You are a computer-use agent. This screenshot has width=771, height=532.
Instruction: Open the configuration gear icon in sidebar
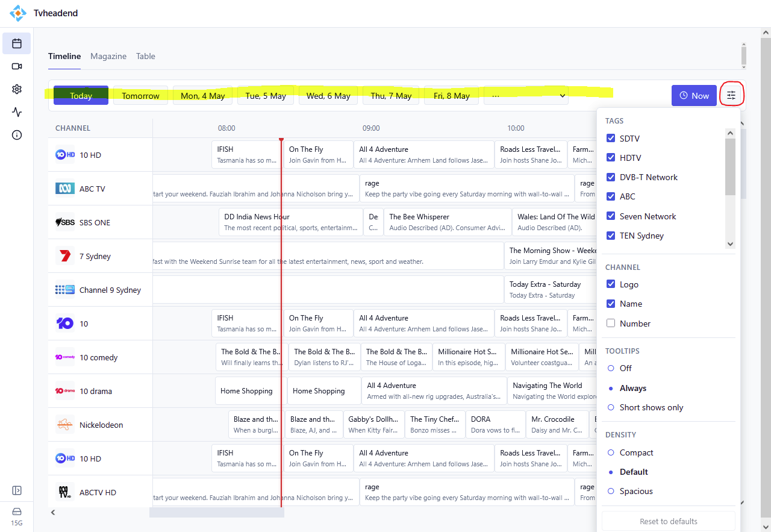(x=17, y=89)
